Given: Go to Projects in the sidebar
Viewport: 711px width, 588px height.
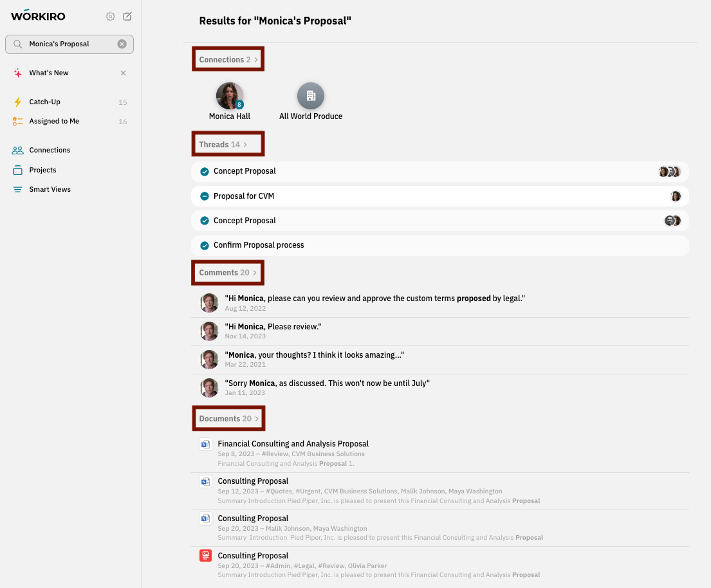Looking at the screenshot, I should pos(42,170).
